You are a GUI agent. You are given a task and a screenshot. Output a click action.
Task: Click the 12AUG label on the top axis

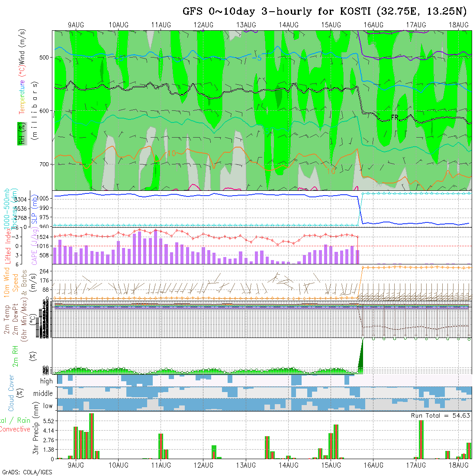point(203,25)
